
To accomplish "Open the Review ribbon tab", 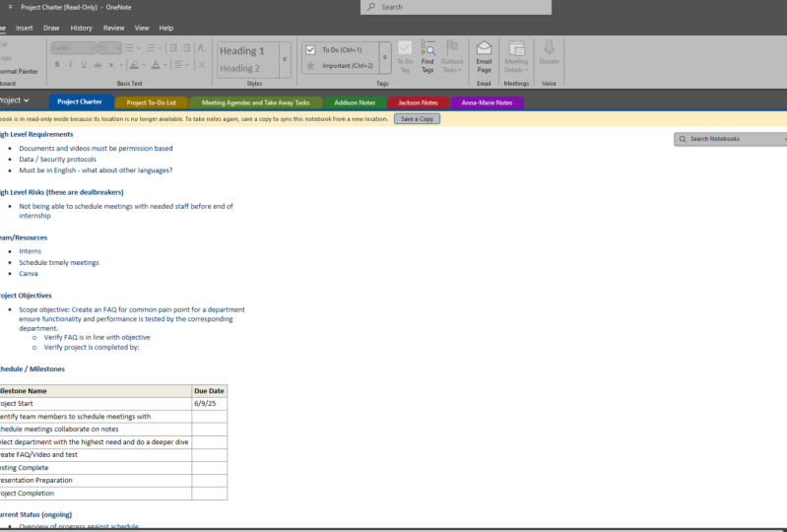I will pos(113,29).
